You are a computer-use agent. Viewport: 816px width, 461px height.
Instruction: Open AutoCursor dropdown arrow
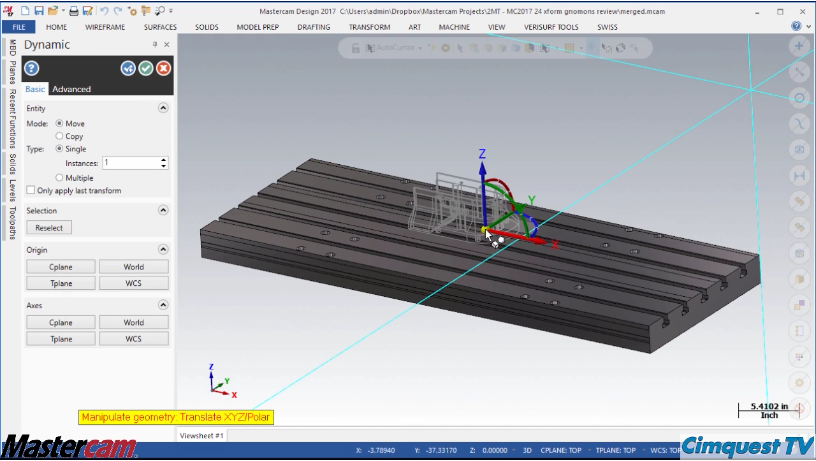pos(420,48)
